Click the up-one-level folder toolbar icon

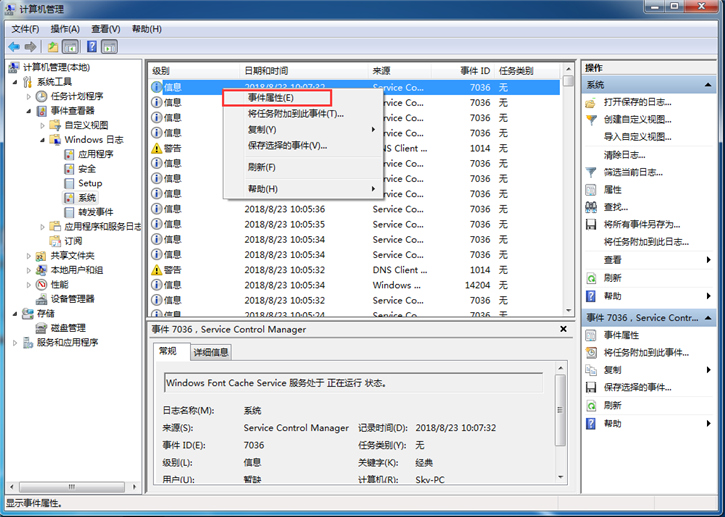click(52, 46)
